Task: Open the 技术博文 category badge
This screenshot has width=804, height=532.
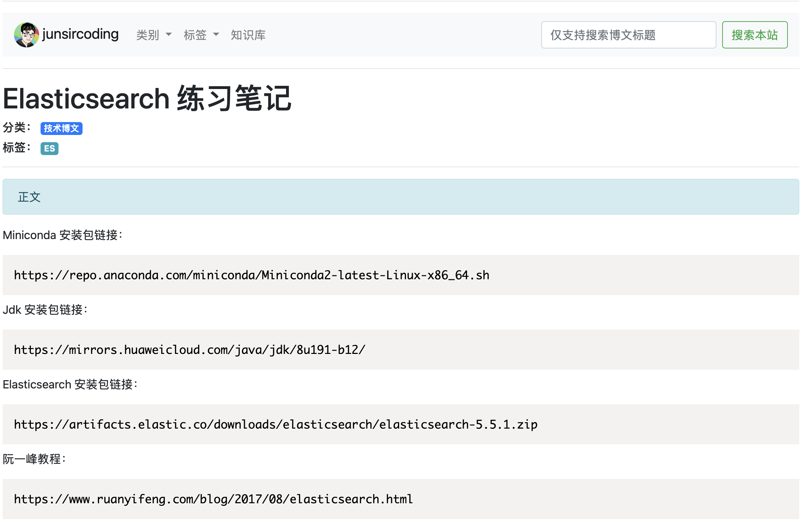Action: pos(61,129)
